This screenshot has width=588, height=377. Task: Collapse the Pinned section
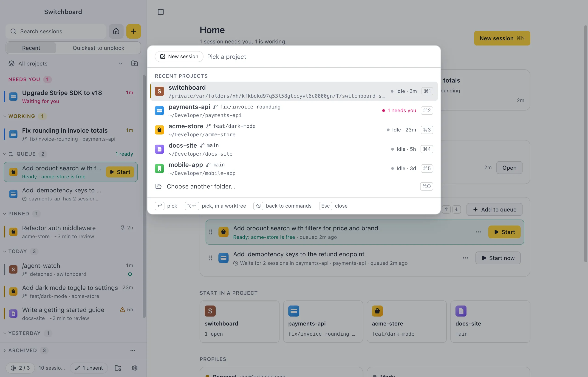tap(5, 214)
